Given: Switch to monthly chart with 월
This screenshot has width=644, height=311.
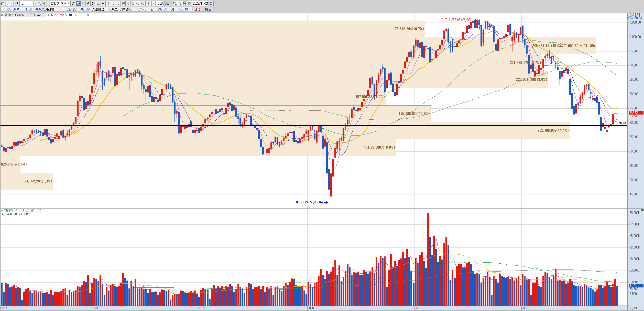Looking at the screenshot, I should [x=83, y=3].
